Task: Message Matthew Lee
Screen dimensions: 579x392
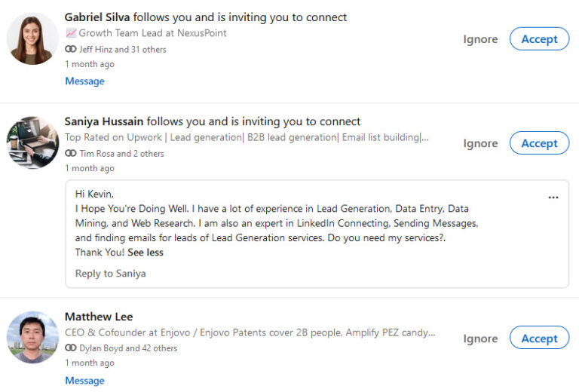Action: pos(84,381)
